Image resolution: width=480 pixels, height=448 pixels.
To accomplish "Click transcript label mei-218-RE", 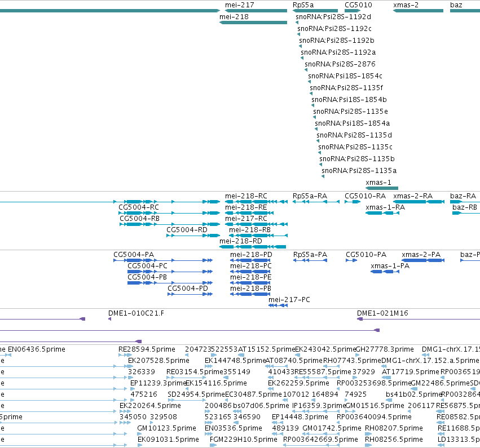I will click(246, 207).
